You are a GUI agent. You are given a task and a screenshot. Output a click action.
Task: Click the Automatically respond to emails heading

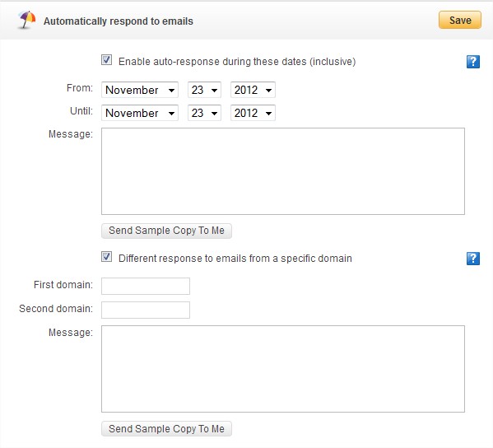coord(119,21)
